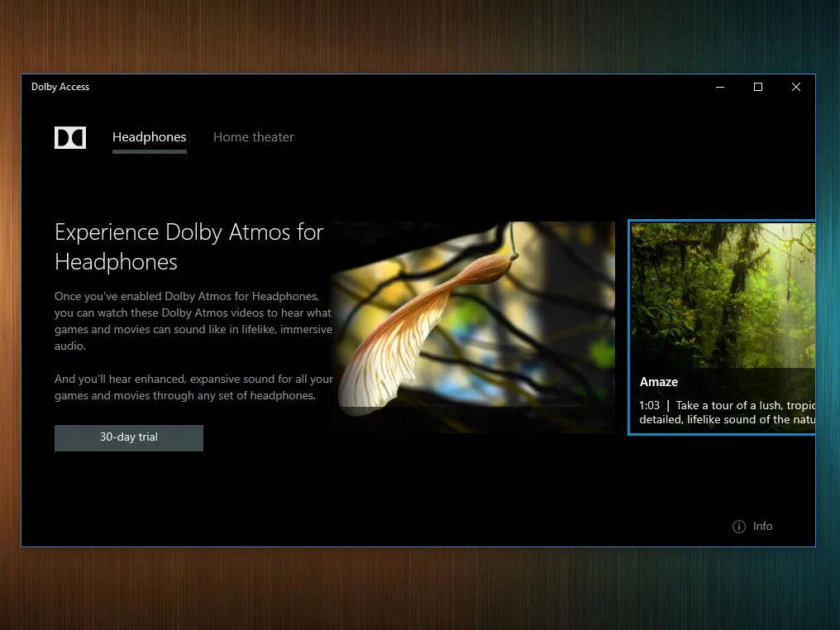Click the paragraph starting 'Once you've enabled'
The height and width of the screenshot is (630, 840).
click(x=193, y=321)
